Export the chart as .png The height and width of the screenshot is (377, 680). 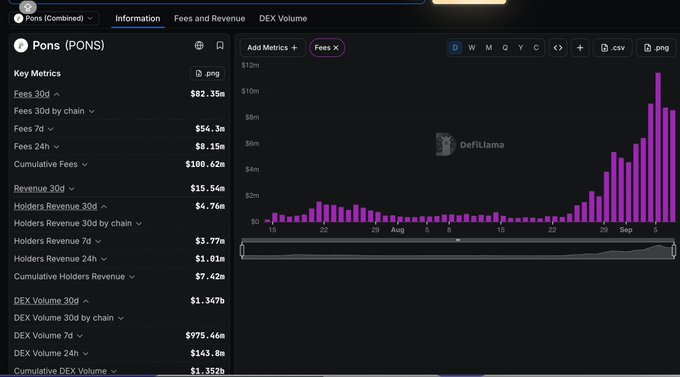[656, 48]
